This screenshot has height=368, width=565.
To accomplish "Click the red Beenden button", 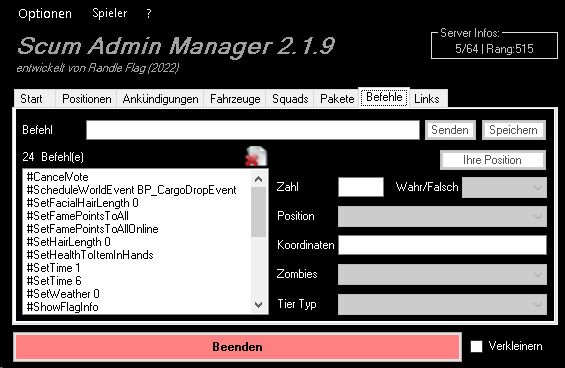I will pyautogui.click(x=237, y=347).
